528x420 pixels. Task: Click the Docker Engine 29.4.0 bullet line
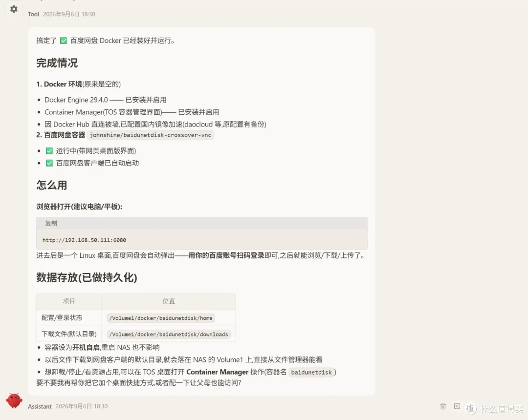click(x=106, y=100)
